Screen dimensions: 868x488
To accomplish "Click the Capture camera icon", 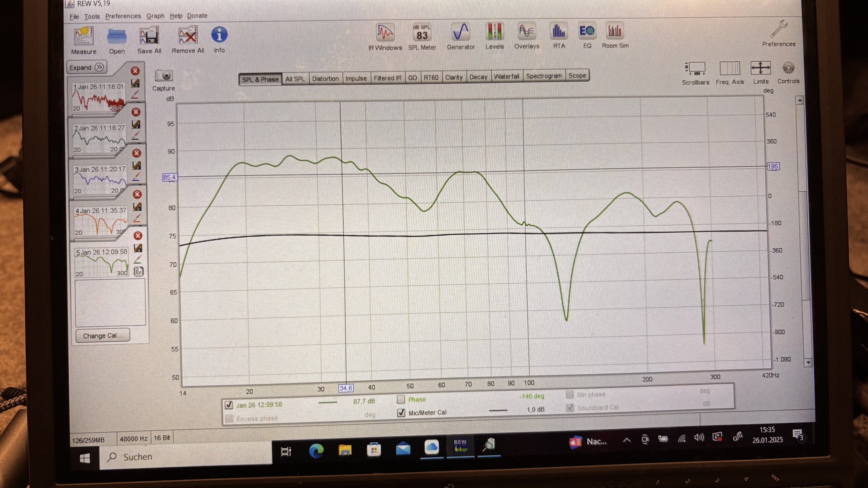I will tap(164, 76).
